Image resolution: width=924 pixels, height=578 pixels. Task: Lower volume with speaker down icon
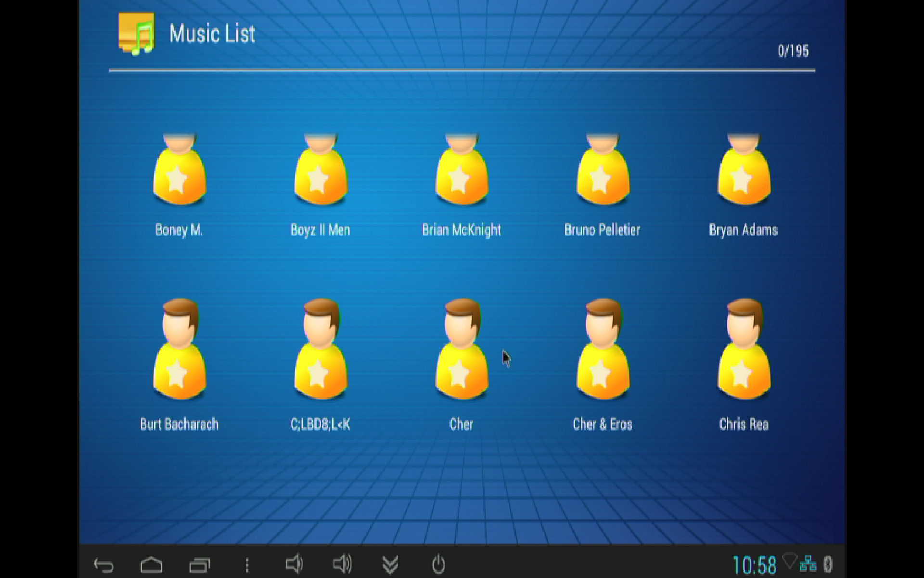(294, 564)
